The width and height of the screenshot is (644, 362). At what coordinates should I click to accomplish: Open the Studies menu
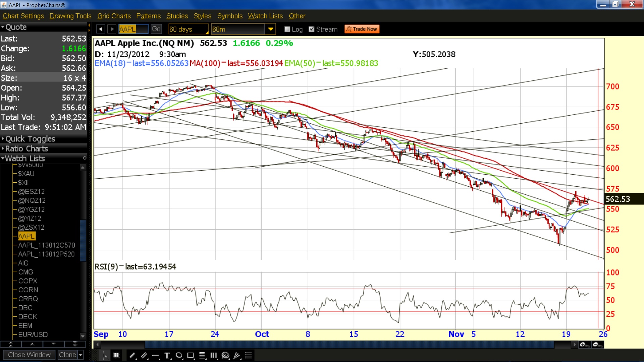tap(177, 16)
